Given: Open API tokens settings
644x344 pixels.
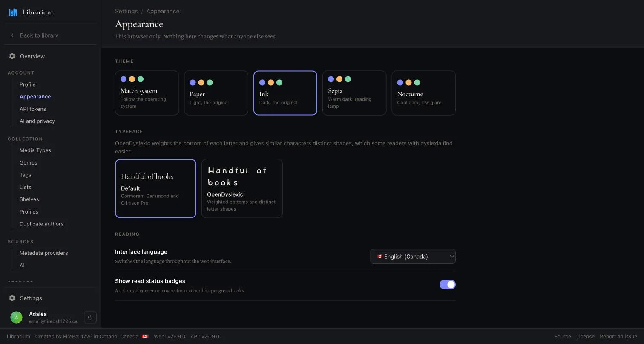Looking at the screenshot, I should 33,109.
